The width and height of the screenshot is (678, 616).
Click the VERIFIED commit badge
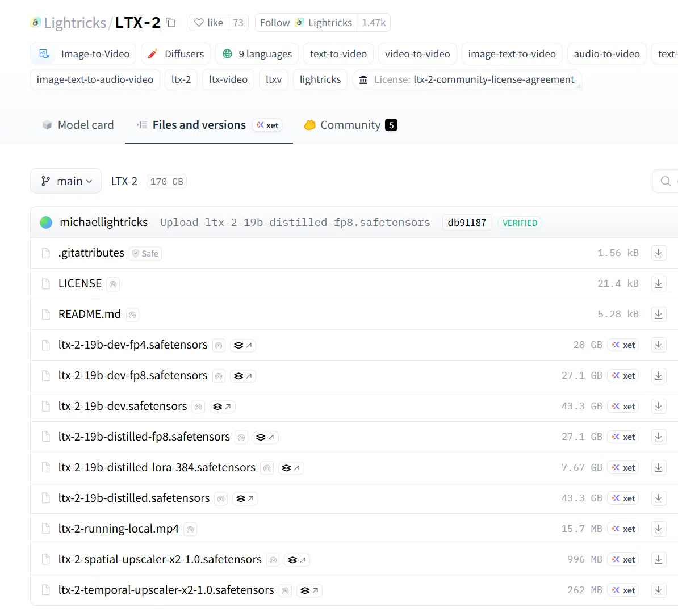[x=520, y=223]
